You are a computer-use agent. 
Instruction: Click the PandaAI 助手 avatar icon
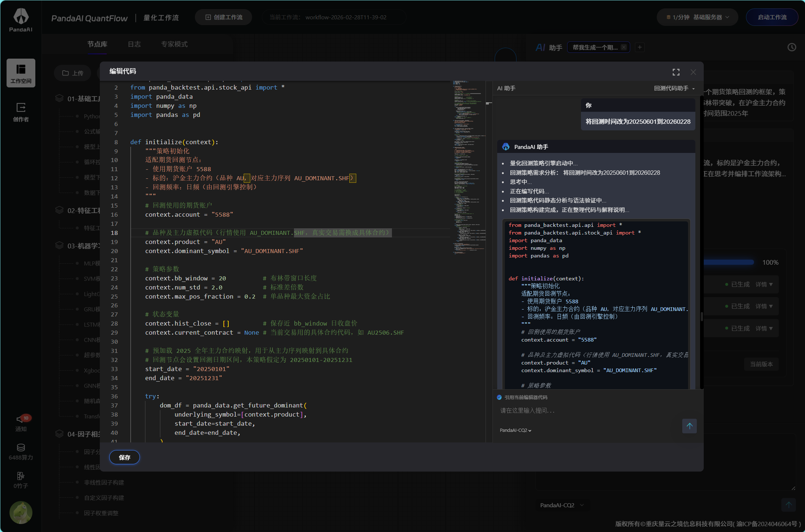point(506,147)
